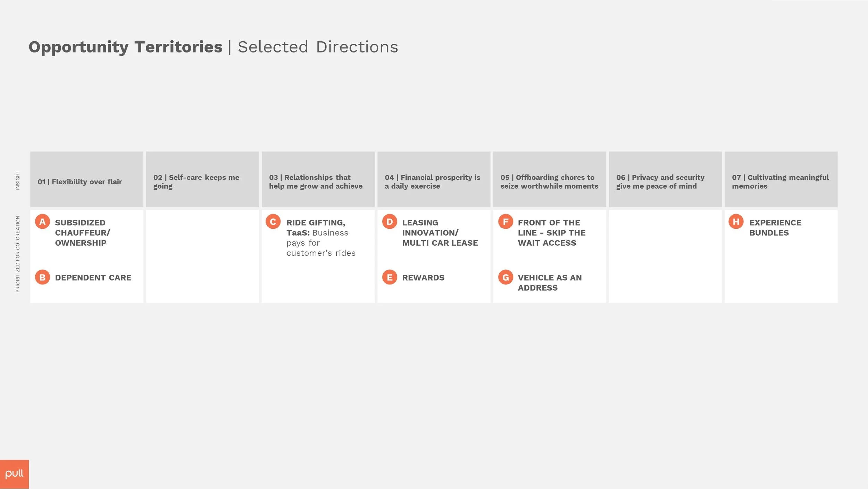
Task: Select the orange E circle badge
Action: point(390,277)
